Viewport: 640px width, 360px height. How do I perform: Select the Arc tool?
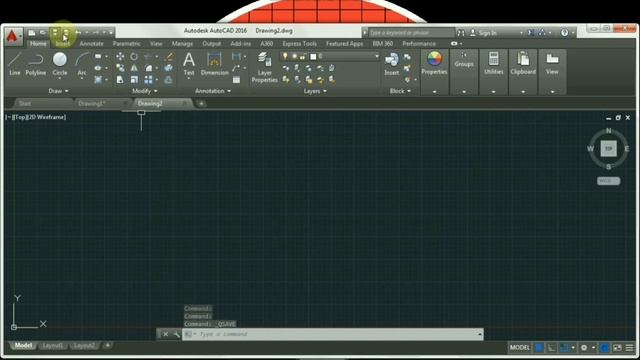(82, 63)
